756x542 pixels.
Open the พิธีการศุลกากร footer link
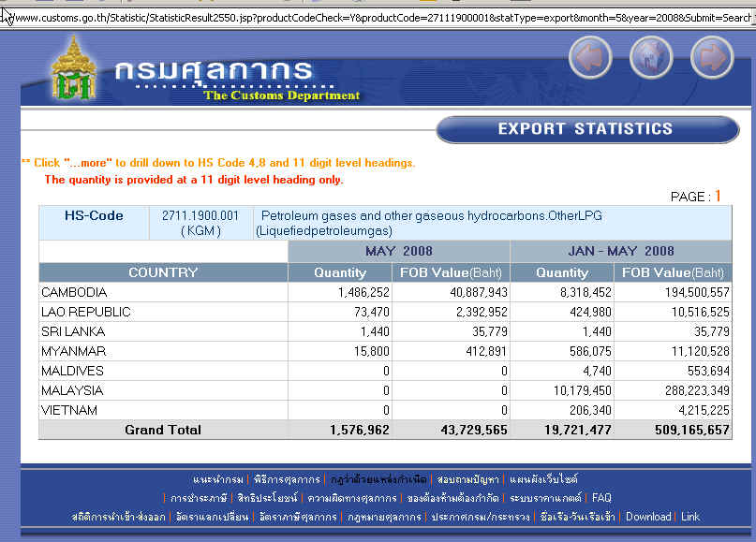click(x=287, y=479)
